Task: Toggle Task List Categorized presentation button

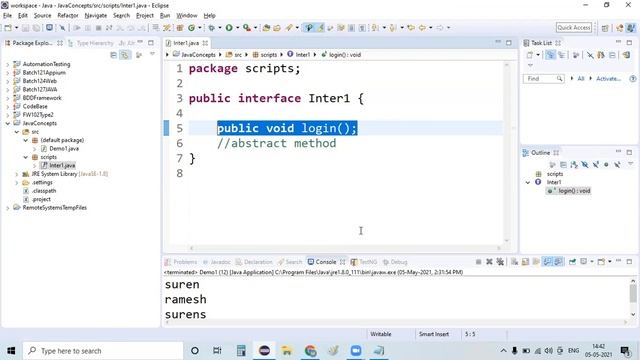Action: point(550,55)
